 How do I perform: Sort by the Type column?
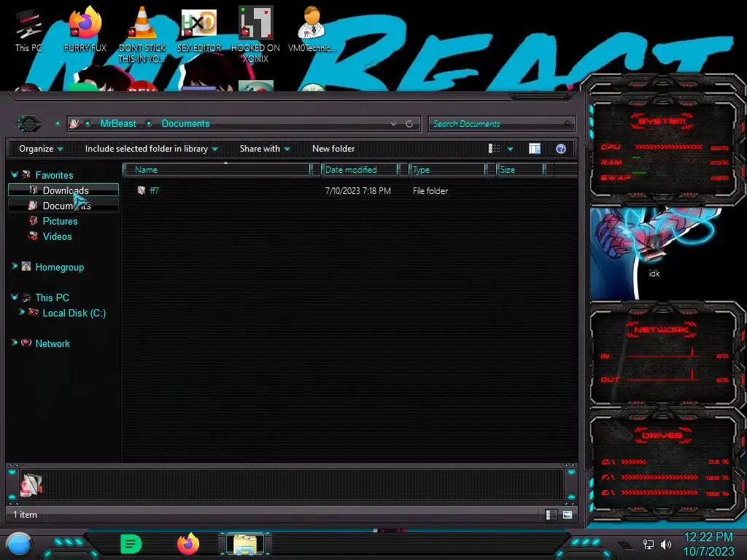[x=447, y=169]
